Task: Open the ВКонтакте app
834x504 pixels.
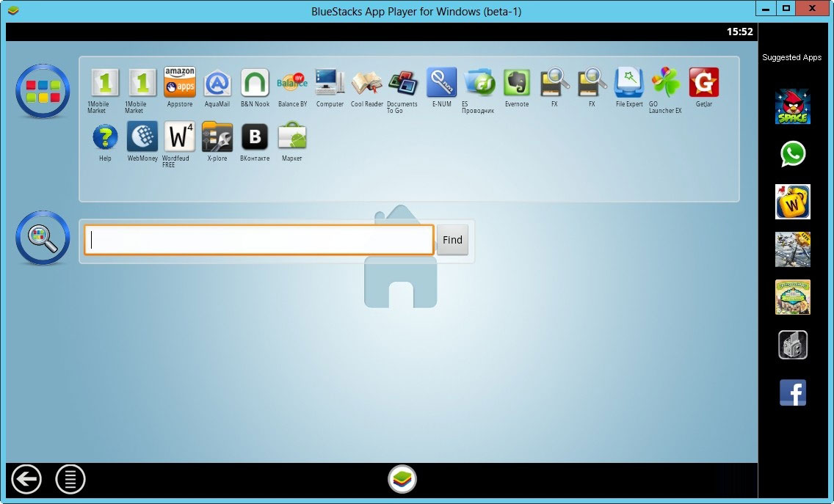Action: pos(255,136)
